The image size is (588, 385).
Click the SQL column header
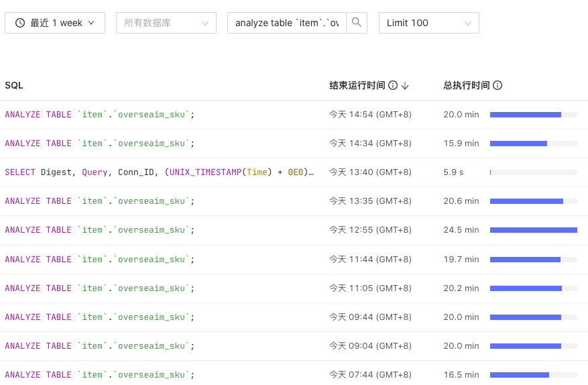point(14,86)
